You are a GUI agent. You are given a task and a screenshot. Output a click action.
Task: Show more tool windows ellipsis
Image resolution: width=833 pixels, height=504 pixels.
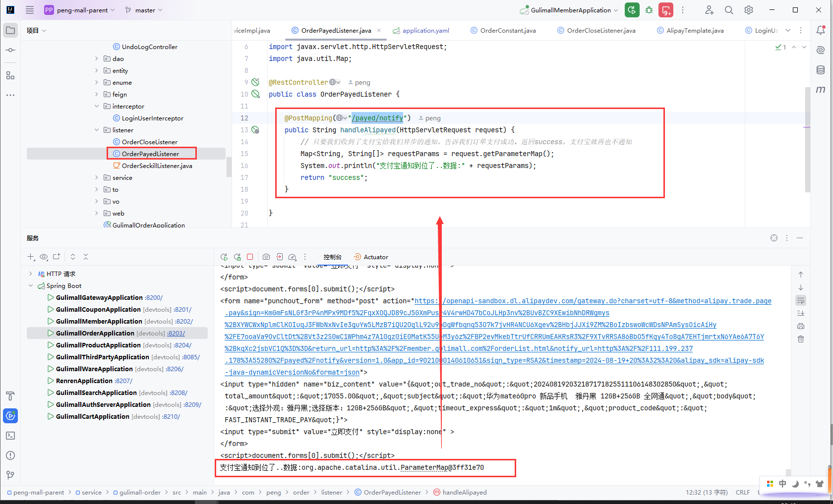point(10,95)
